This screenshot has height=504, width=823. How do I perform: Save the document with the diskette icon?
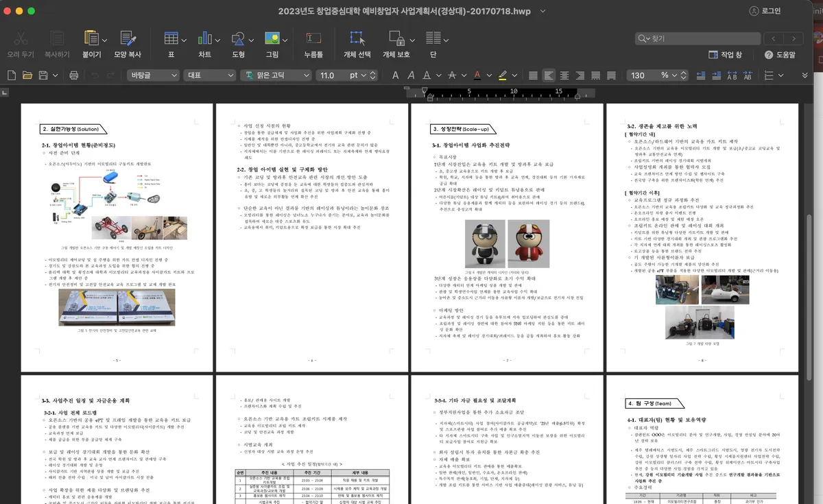[x=44, y=75]
